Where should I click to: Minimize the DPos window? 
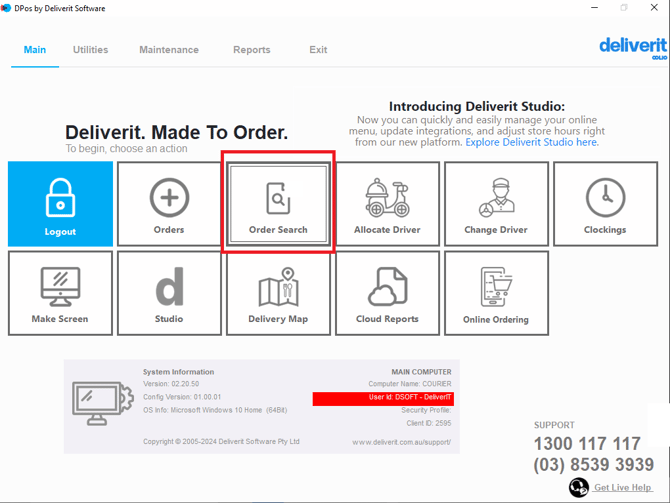(x=594, y=8)
